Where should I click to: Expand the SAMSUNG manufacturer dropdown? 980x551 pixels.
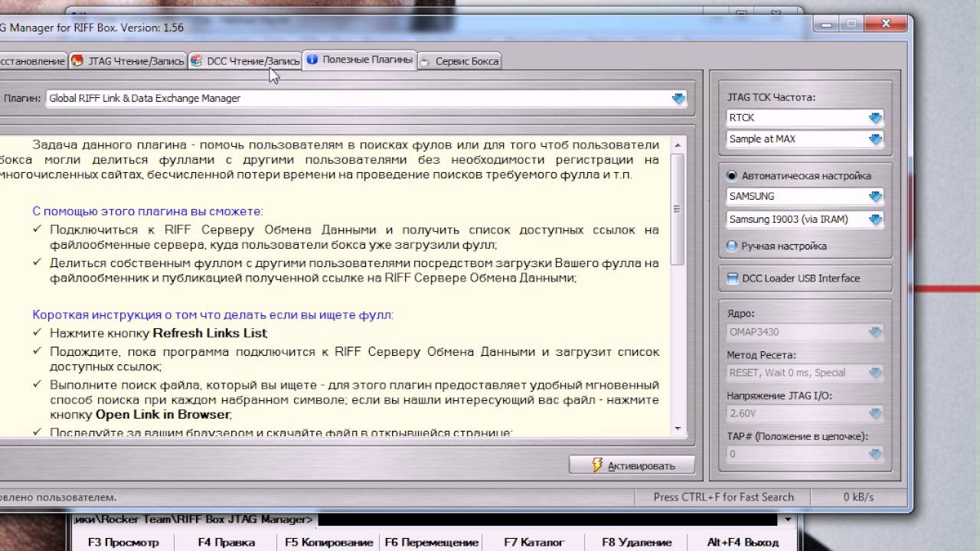click(875, 197)
